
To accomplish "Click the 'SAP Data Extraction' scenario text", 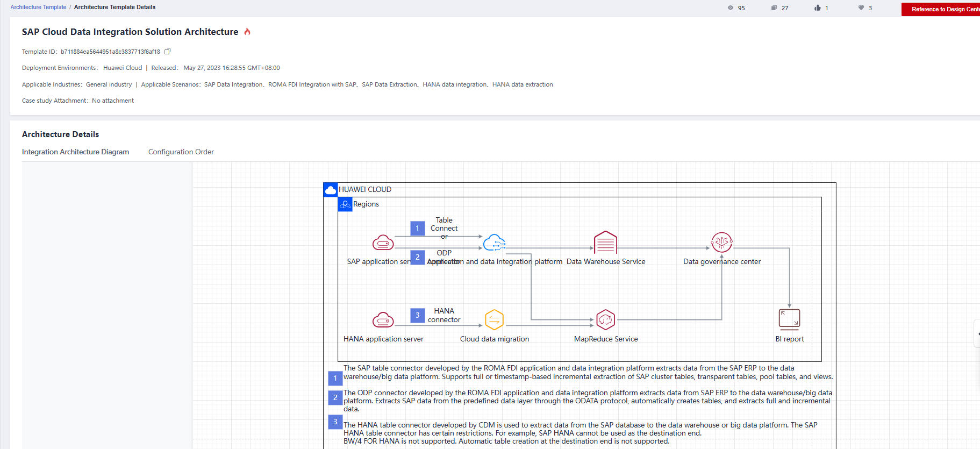I will pyautogui.click(x=389, y=84).
